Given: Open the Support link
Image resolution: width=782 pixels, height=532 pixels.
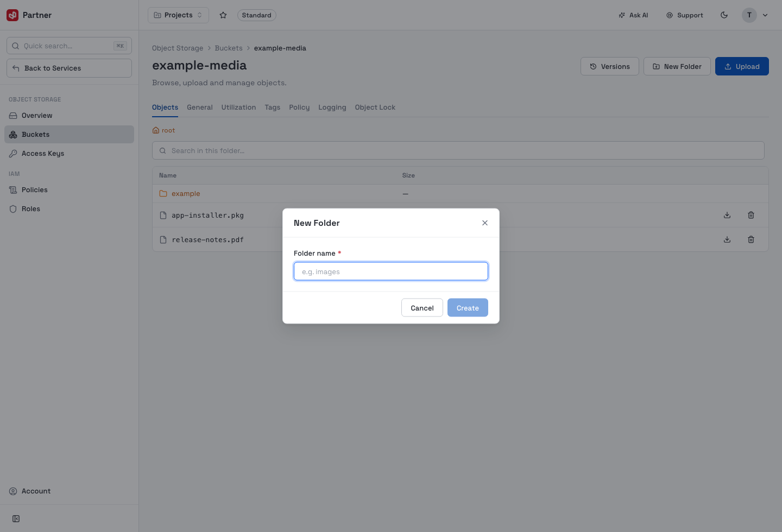Looking at the screenshot, I should tap(685, 15).
